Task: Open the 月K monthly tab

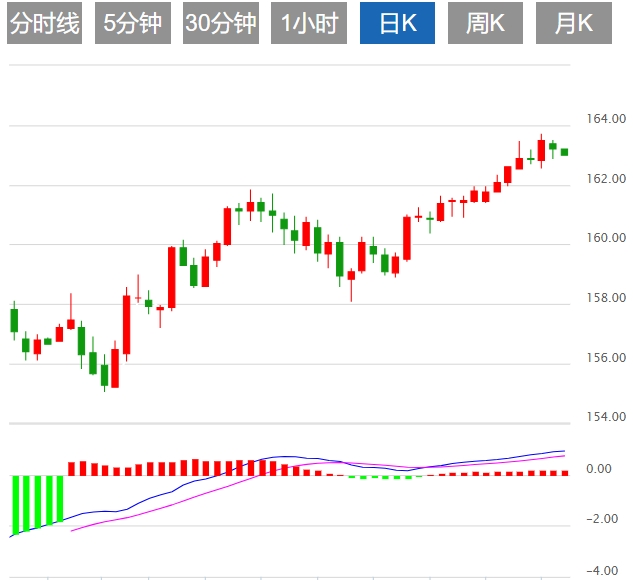Action: pyautogui.click(x=574, y=23)
